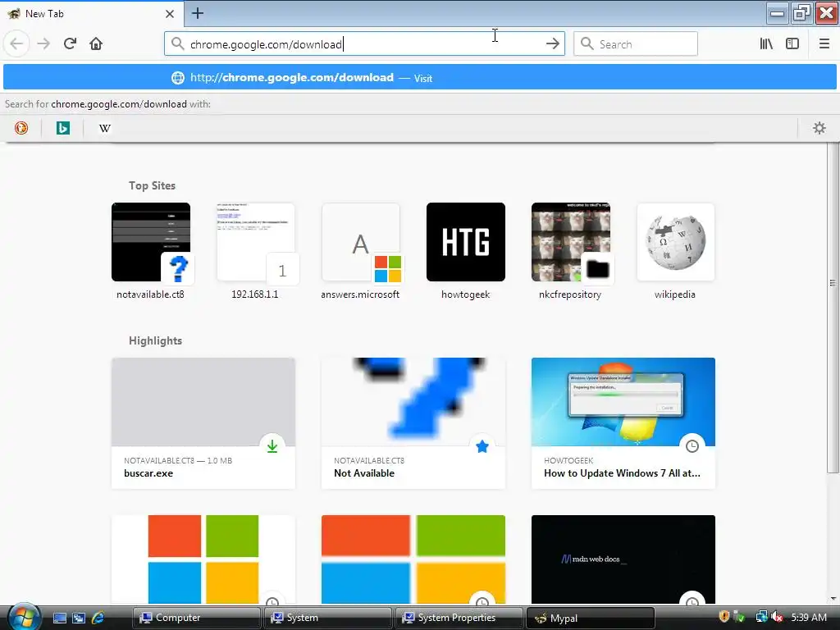Click bookmark star on Not Available card
The width and height of the screenshot is (840, 630).
click(x=482, y=446)
